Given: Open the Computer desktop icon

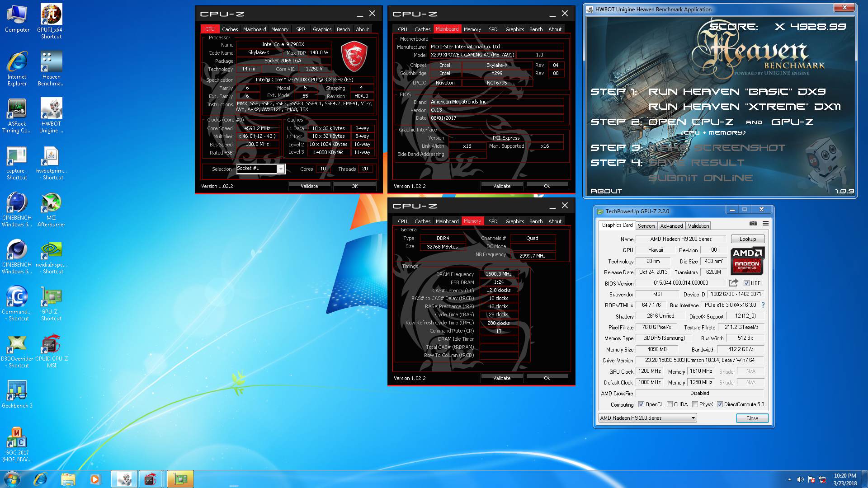Looking at the screenshot, I should click(x=17, y=18).
